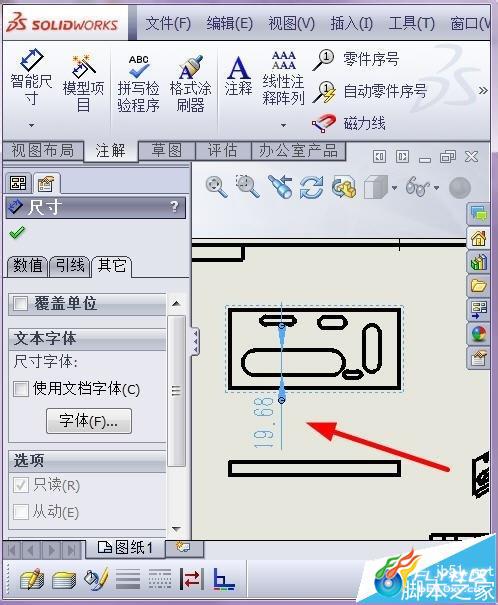498x605 pixels.
Task: Expand the dropdown arrow under Smart Dimension
Action: click(32, 125)
